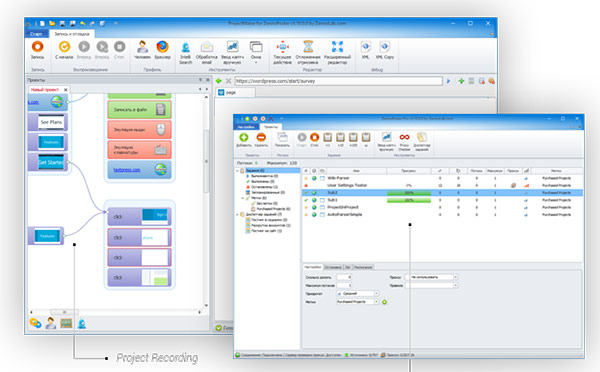
Task: Click the orange Record (Запись) button
Action: [38, 50]
